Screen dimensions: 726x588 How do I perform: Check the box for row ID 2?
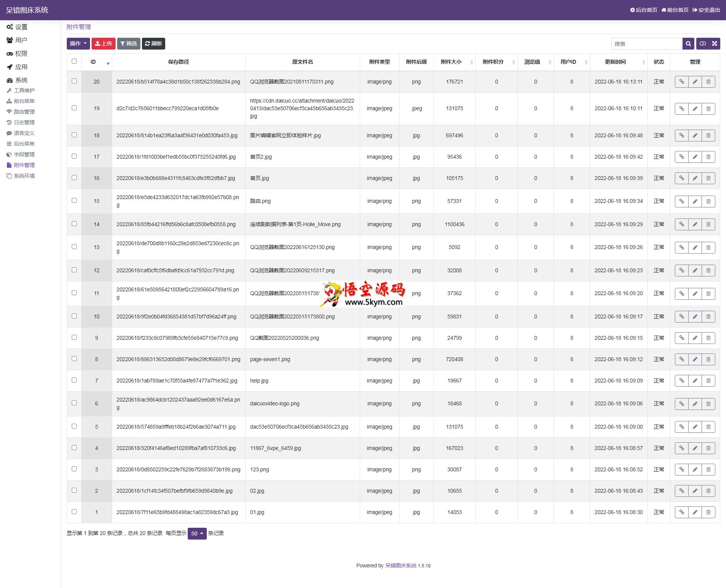pos(74,490)
